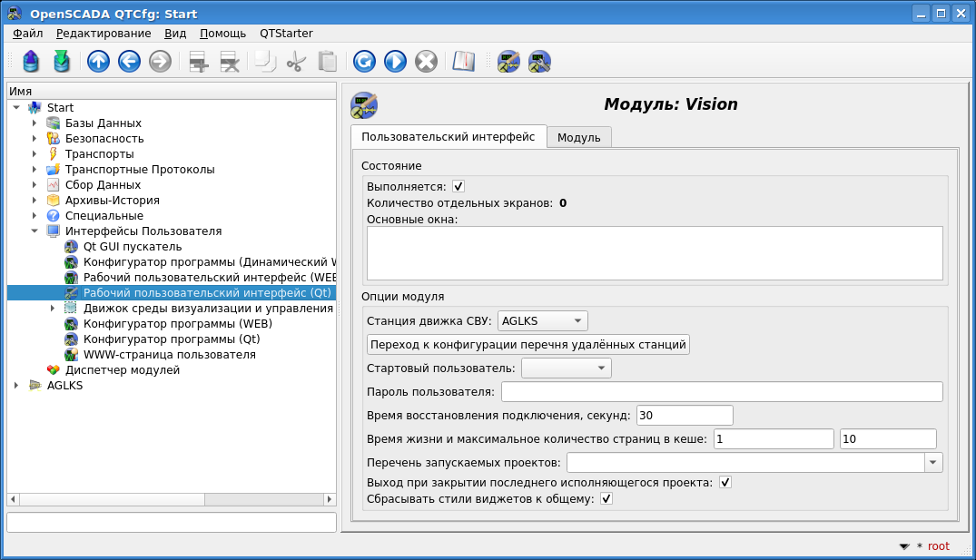Collapse the Start root node
The image size is (976, 560).
[17, 108]
